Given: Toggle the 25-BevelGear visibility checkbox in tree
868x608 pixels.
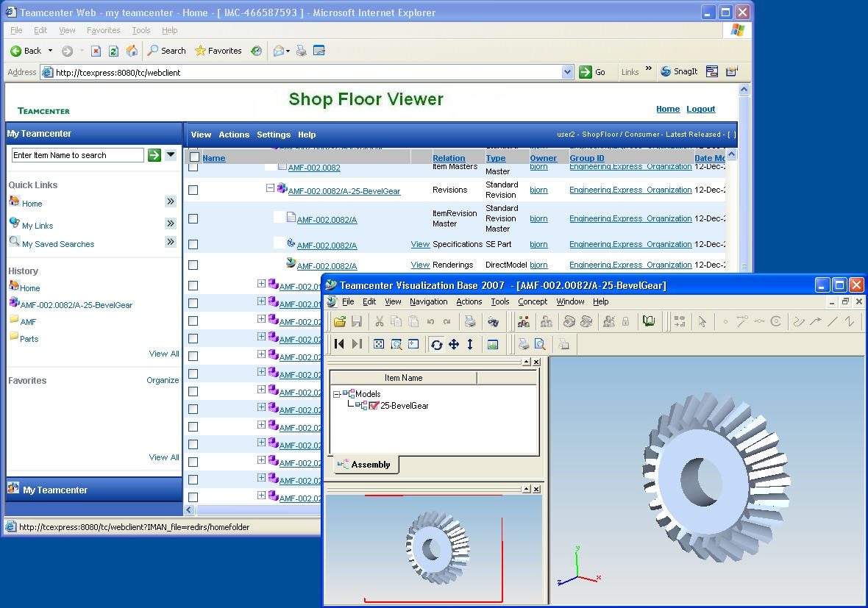Looking at the screenshot, I should click(x=374, y=406).
